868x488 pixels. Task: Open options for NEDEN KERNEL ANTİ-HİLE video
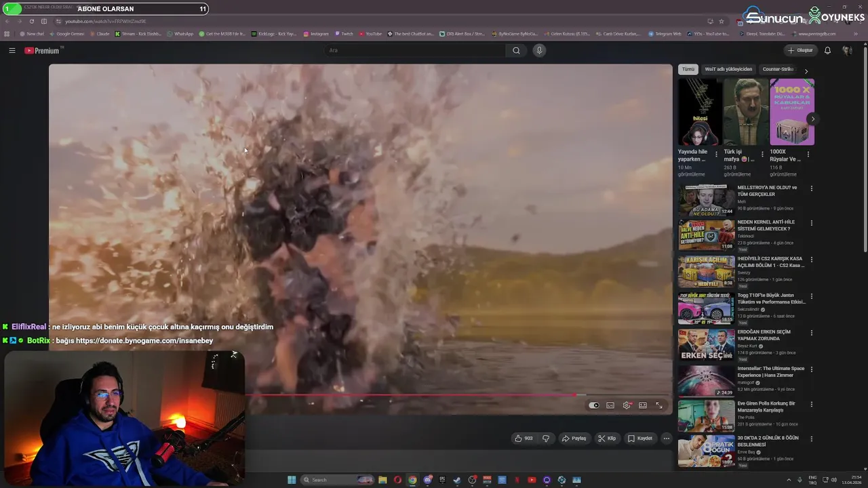811,223
